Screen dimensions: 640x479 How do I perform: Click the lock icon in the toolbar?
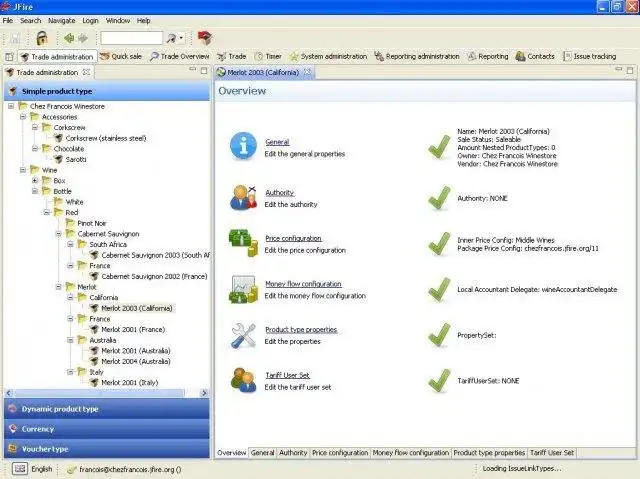tap(42, 38)
